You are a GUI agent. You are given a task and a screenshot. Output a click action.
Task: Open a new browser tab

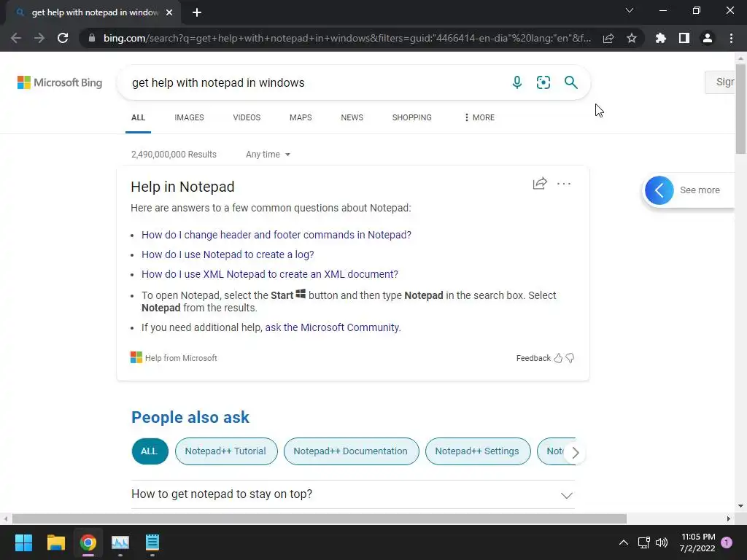(x=197, y=12)
